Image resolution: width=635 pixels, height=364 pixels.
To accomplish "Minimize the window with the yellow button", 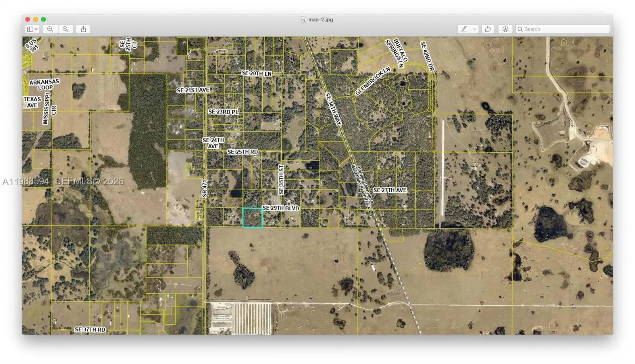I will pyautogui.click(x=35, y=19).
